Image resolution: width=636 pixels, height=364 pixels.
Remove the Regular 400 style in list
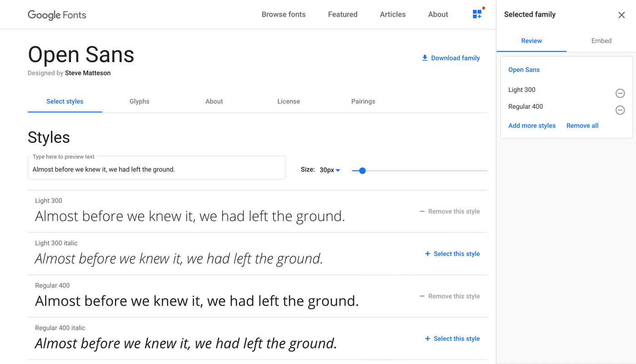coord(449,296)
